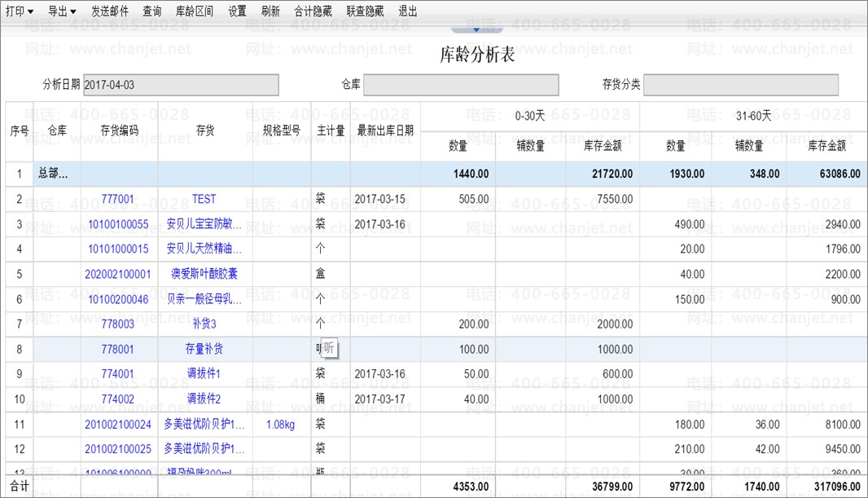868x498 pixels.
Task: Click 刷新 to reload report
Action: pos(270,11)
